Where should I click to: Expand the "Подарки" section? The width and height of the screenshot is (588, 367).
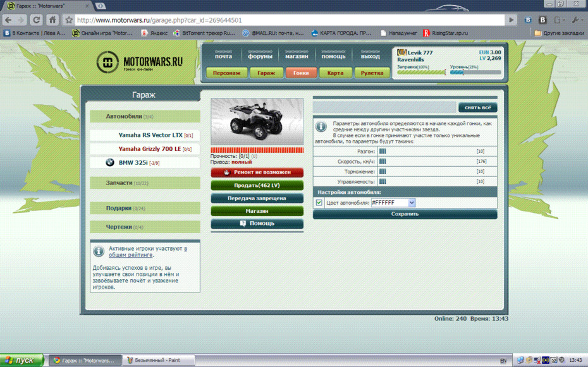145,208
